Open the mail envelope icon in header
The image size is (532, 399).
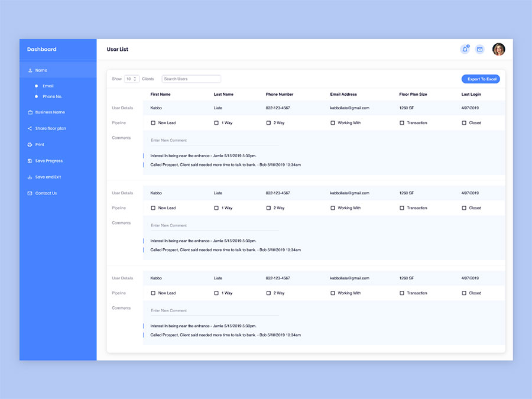point(480,49)
